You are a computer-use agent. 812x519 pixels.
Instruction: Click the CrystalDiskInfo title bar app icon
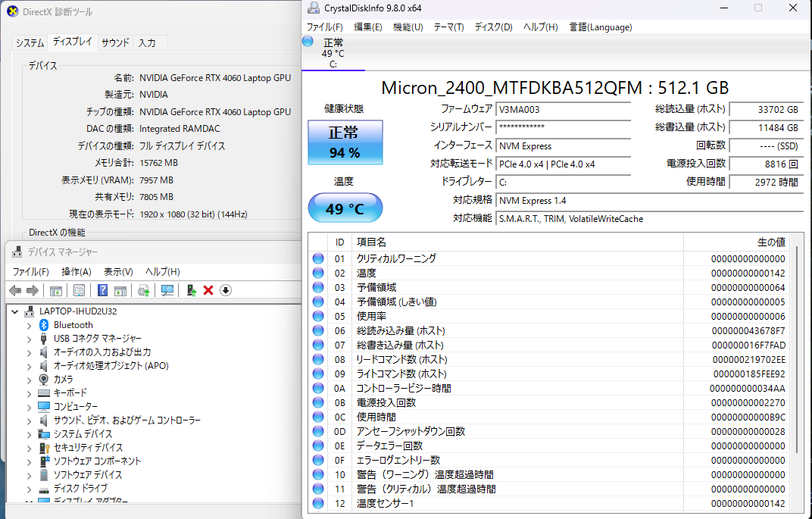click(x=314, y=8)
